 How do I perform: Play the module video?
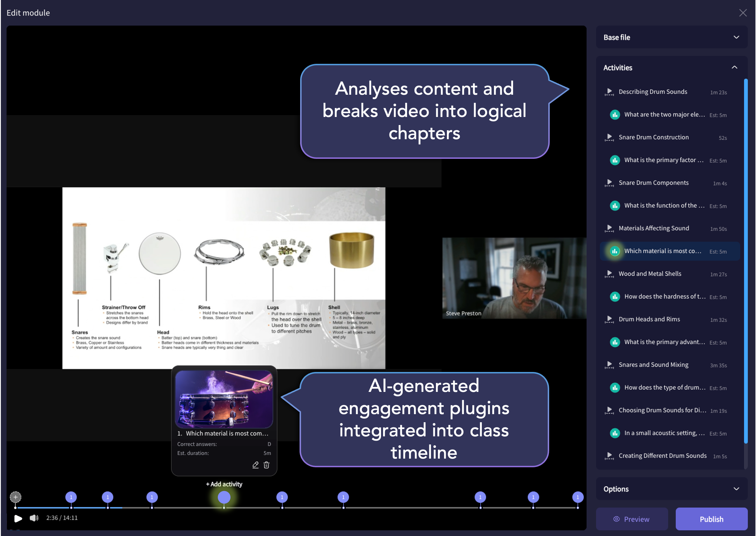[x=18, y=518]
